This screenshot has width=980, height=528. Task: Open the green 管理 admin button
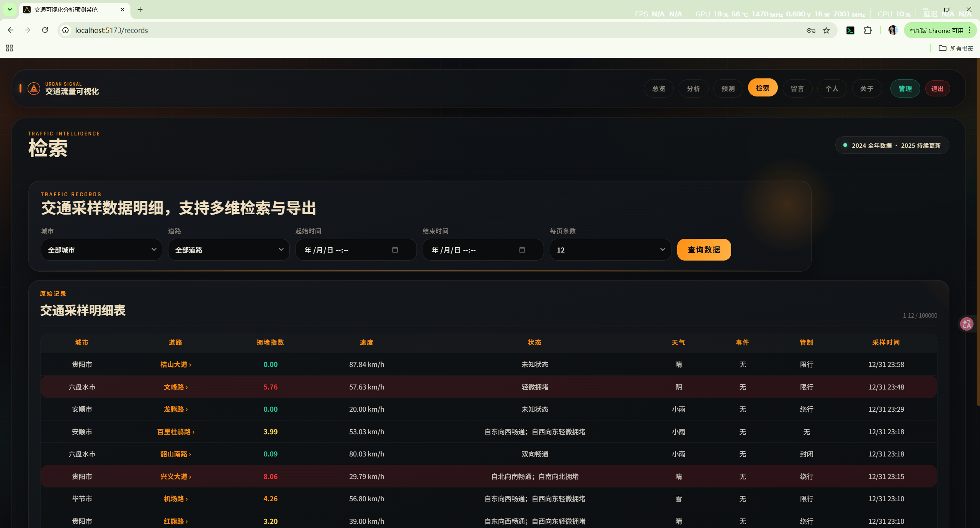click(905, 88)
